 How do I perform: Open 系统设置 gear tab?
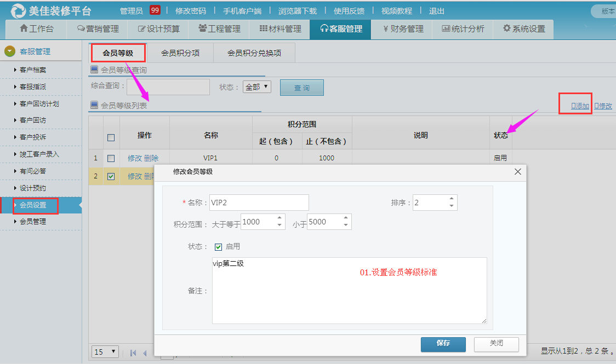pyautogui.click(x=523, y=28)
